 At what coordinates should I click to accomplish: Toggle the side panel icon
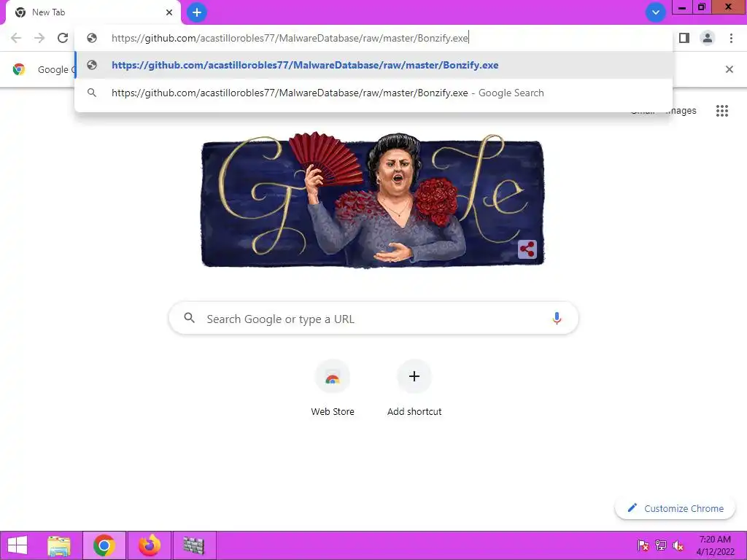[684, 38]
